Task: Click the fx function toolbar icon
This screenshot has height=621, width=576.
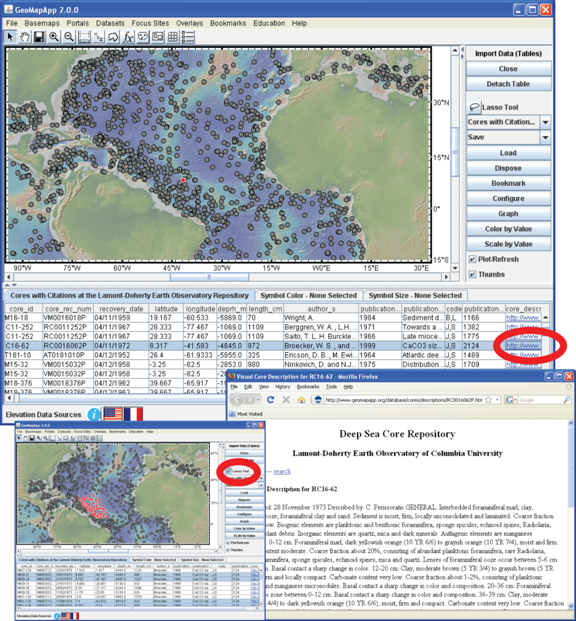Action: click(x=128, y=37)
